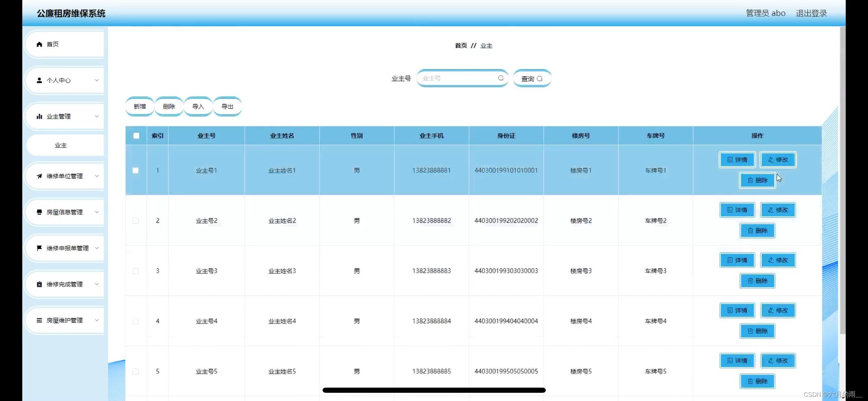
Task: Expand the 维修完成管理 menu chevron
Action: click(x=97, y=284)
